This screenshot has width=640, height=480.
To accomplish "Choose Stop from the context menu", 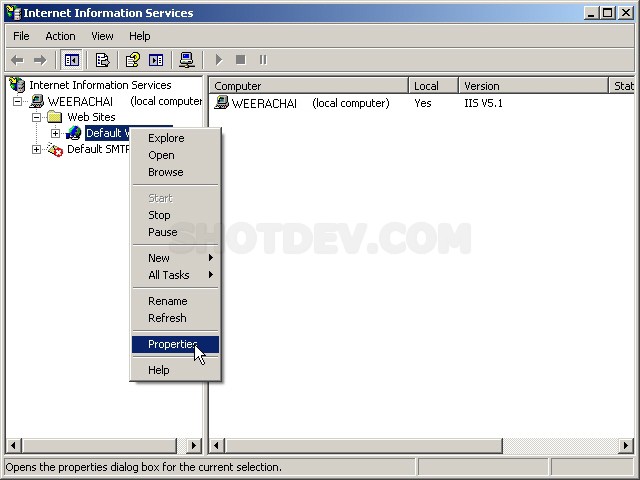I will [176, 215].
